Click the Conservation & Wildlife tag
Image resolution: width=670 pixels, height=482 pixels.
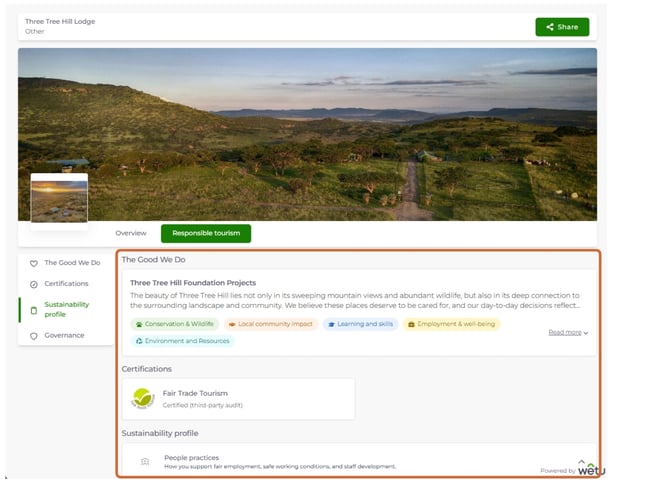point(174,324)
